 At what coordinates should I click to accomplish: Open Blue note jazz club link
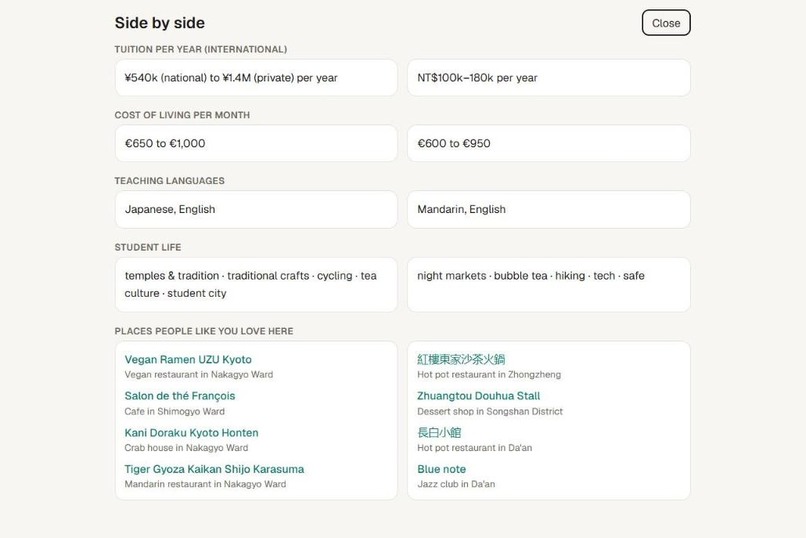pos(442,469)
